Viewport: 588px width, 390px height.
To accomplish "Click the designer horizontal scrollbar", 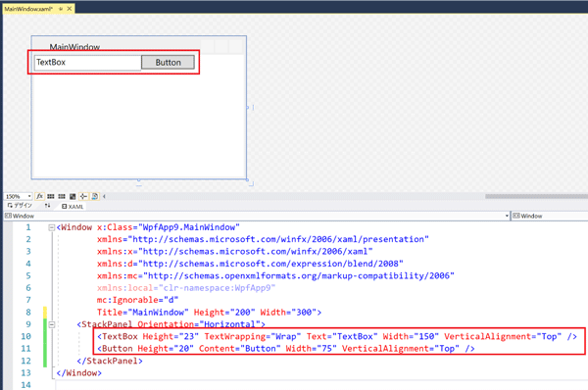I will click(x=536, y=196).
